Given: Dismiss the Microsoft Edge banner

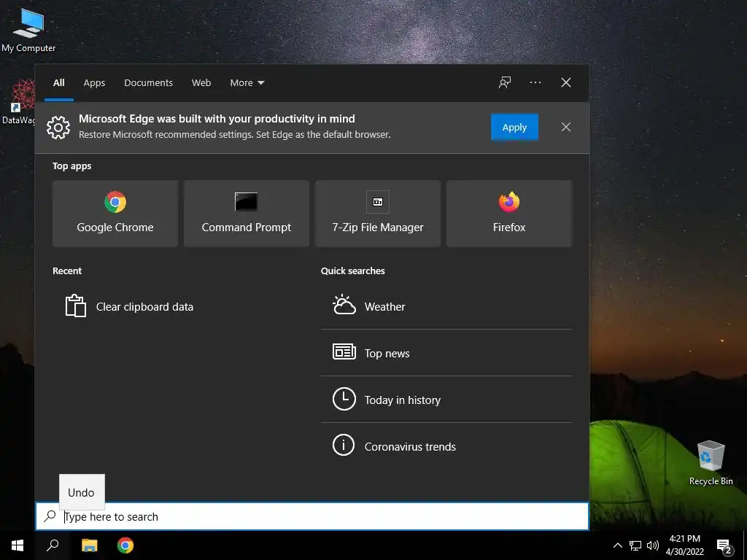Looking at the screenshot, I should 566,127.
